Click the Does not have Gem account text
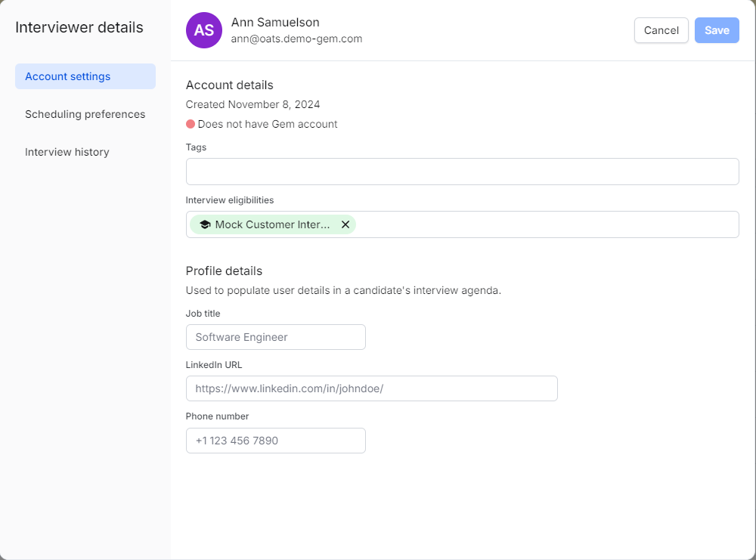Viewport: 756px width, 560px height. [x=267, y=124]
